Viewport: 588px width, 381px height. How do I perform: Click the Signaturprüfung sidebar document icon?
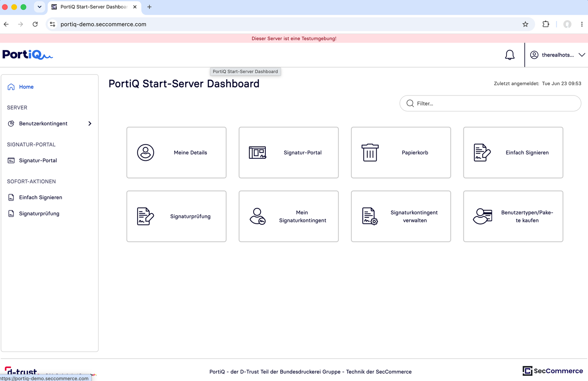[x=11, y=213]
